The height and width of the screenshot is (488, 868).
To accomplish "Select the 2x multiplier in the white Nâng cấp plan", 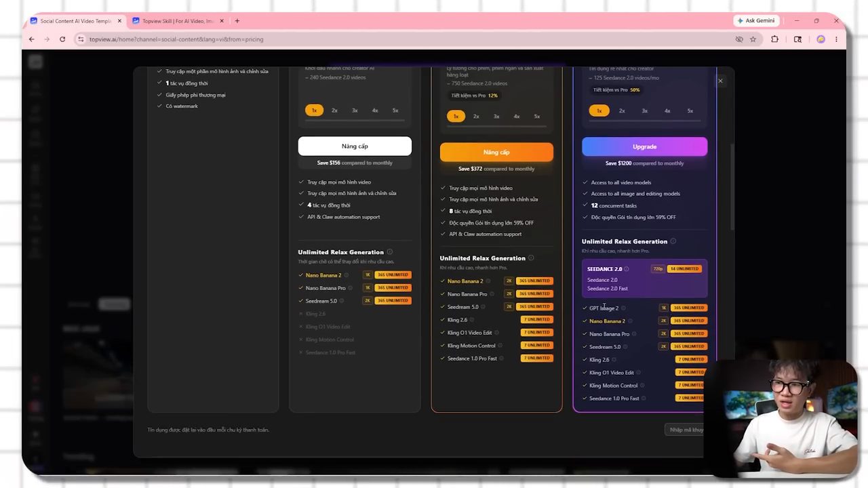I will (334, 110).
